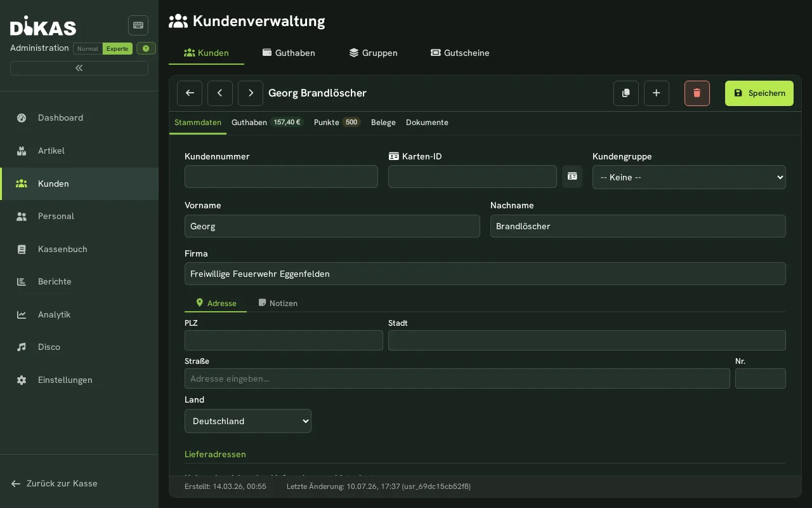
Task: Click the Nr. house number field
Action: tap(761, 378)
